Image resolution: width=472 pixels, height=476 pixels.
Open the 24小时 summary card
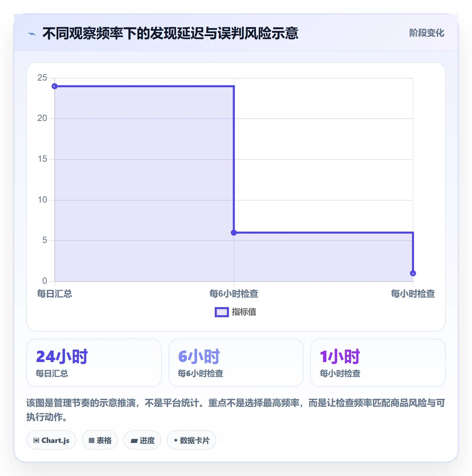click(94, 363)
